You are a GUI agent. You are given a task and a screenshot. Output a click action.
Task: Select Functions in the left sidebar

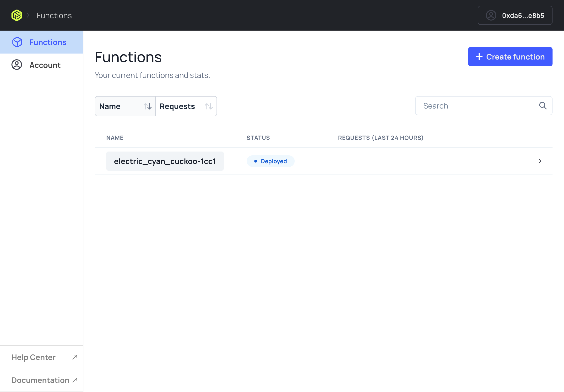(x=48, y=42)
